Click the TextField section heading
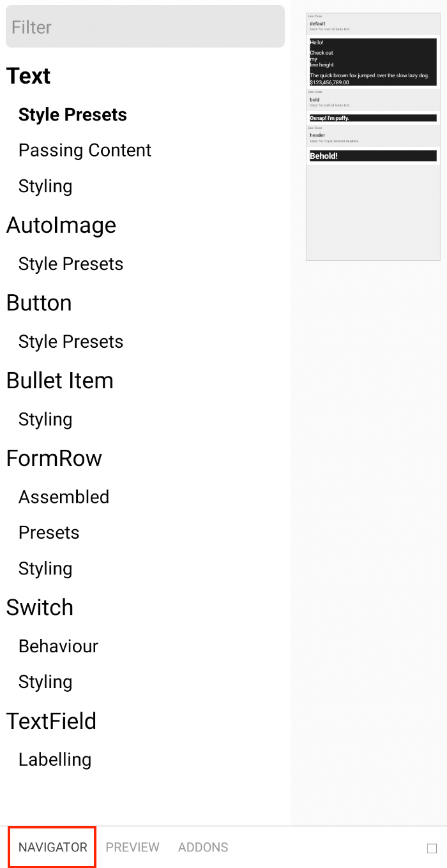This screenshot has height=868, width=447. click(x=52, y=721)
